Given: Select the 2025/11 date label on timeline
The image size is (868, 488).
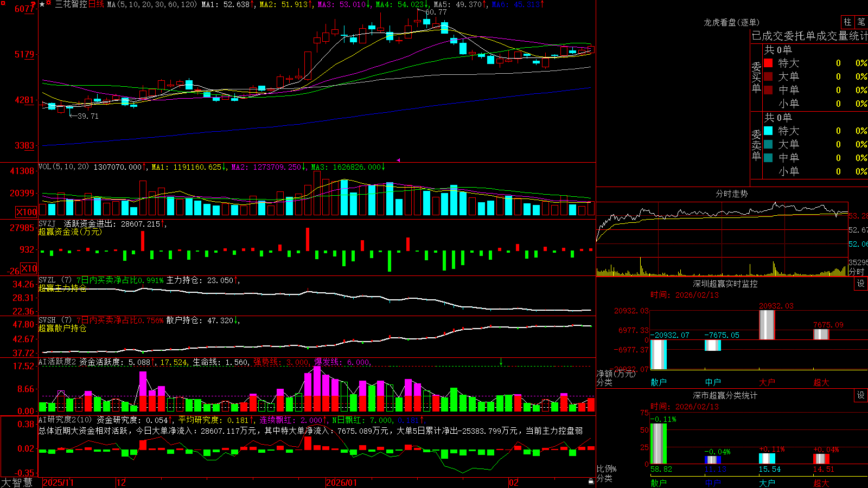Looking at the screenshot, I should pos(58,483).
